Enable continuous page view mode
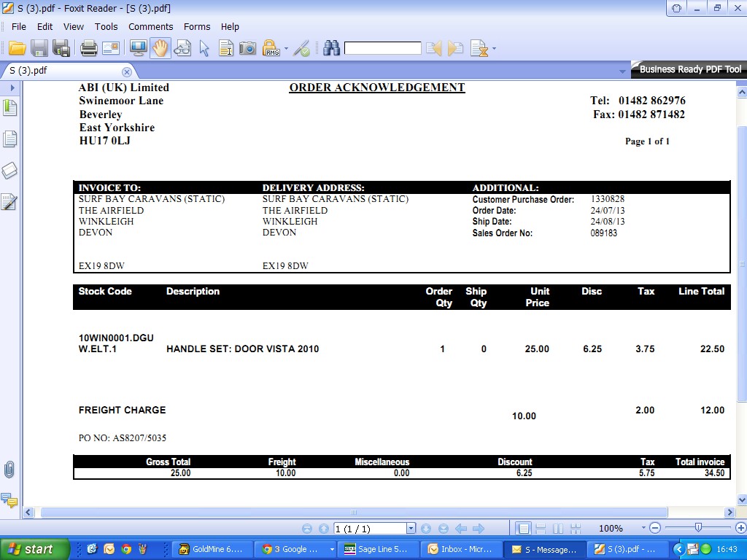The image size is (747, 560). pyautogui.click(x=541, y=529)
